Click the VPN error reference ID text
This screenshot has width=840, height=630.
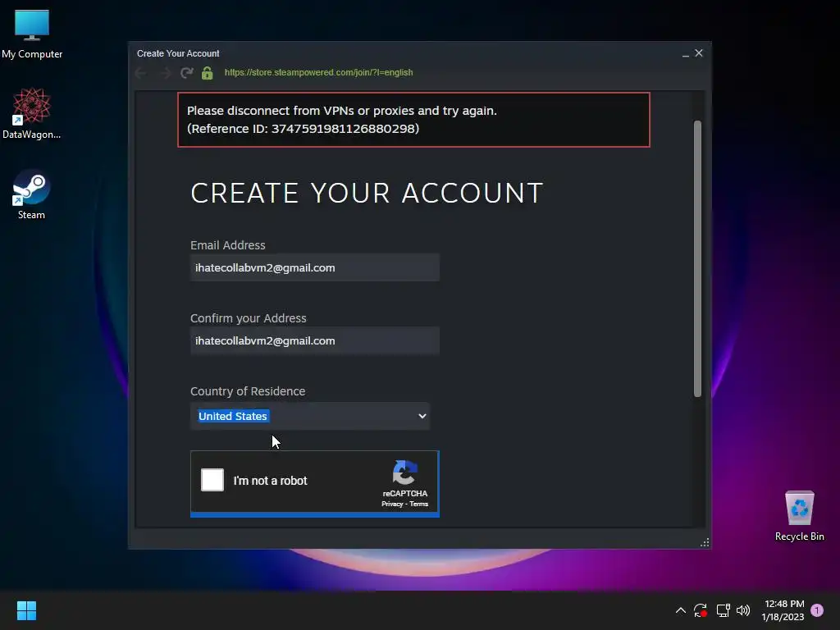[304, 129]
